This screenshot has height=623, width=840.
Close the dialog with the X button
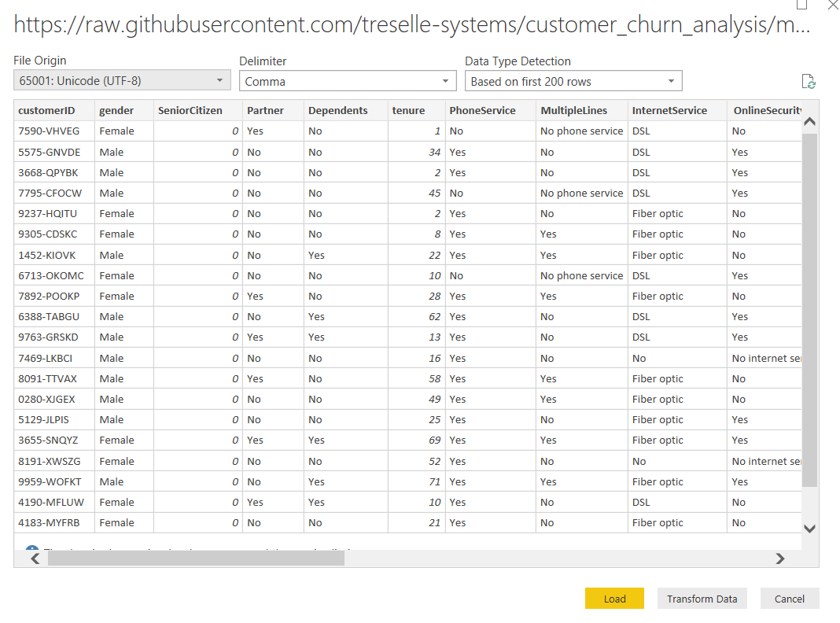point(833,5)
